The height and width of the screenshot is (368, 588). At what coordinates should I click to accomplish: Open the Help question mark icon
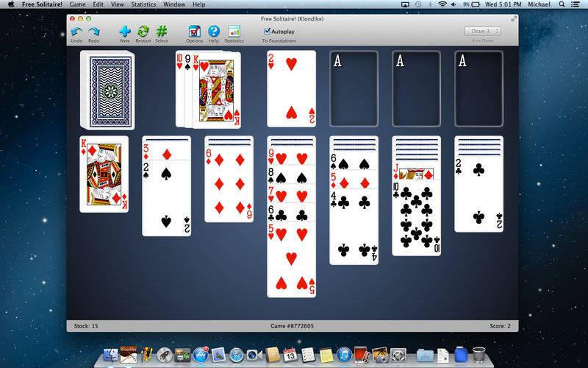214,31
